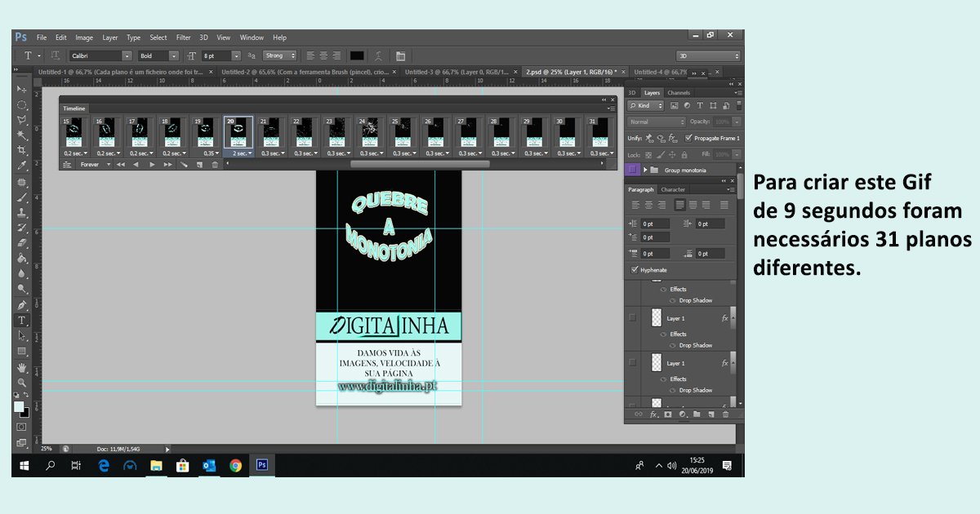Screen dimensions: 980x514
Task: Toggle the Propagate Frame 1 checkbox
Action: [x=688, y=138]
